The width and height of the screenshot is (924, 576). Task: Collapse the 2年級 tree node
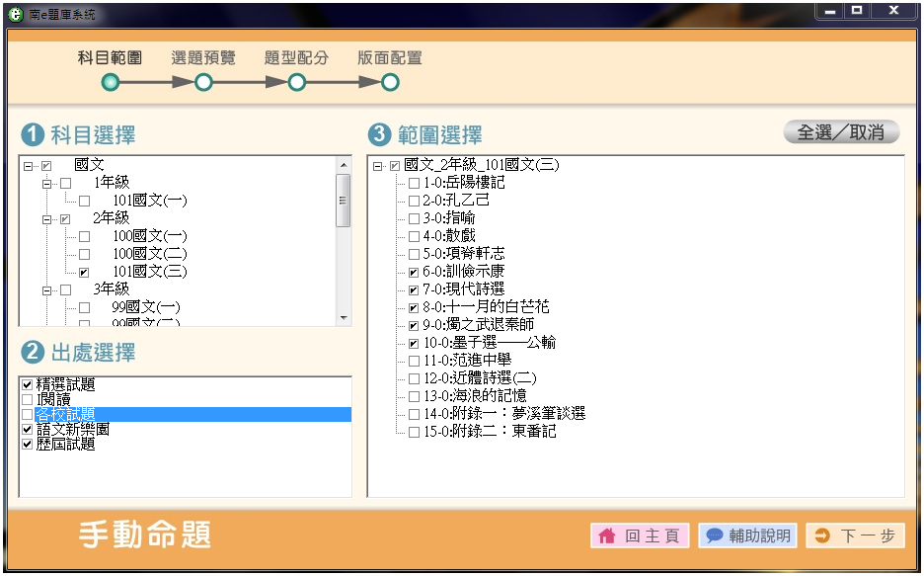[x=46, y=218]
